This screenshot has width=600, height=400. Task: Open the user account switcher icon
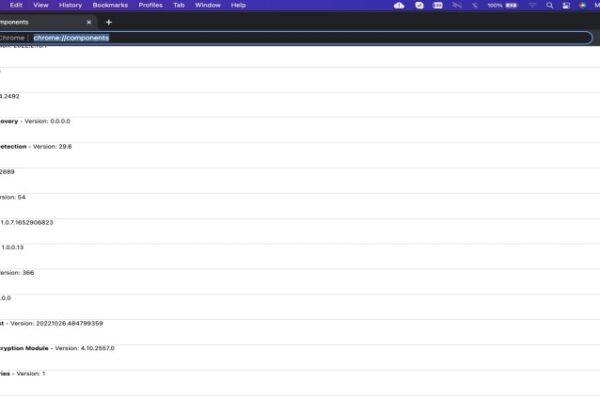point(566,5)
